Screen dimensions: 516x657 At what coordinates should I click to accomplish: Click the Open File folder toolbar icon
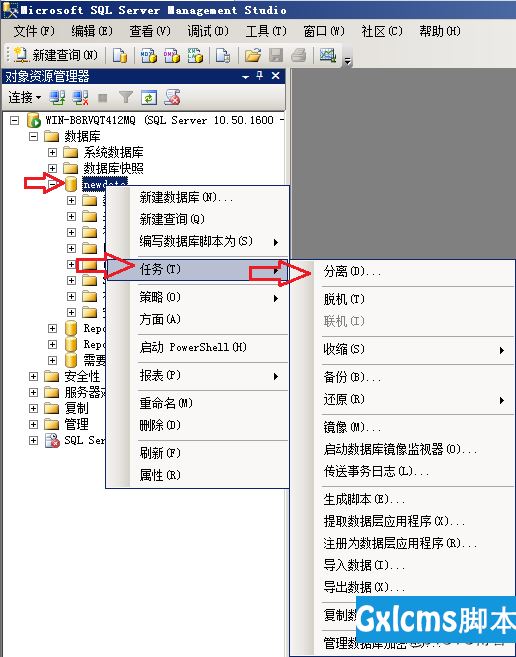[x=253, y=55]
